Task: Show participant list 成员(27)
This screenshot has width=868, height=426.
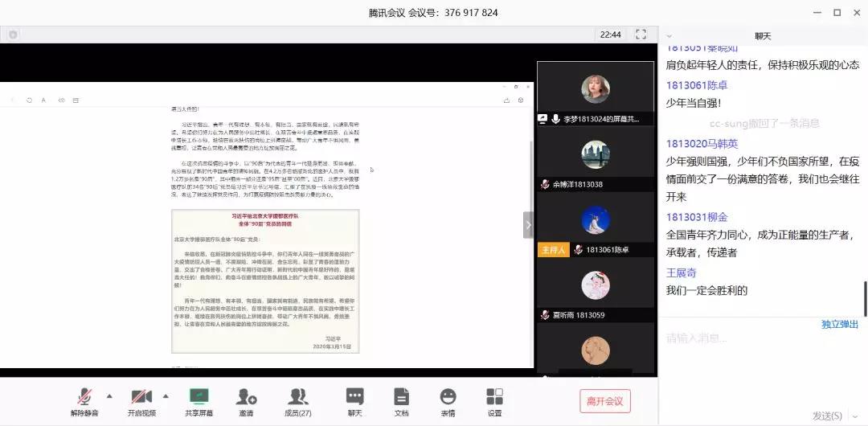Action: (x=298, y=401)
